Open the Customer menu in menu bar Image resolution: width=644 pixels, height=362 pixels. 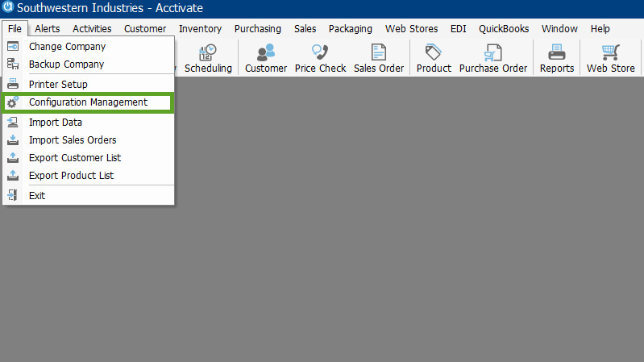tap(145, 29)
